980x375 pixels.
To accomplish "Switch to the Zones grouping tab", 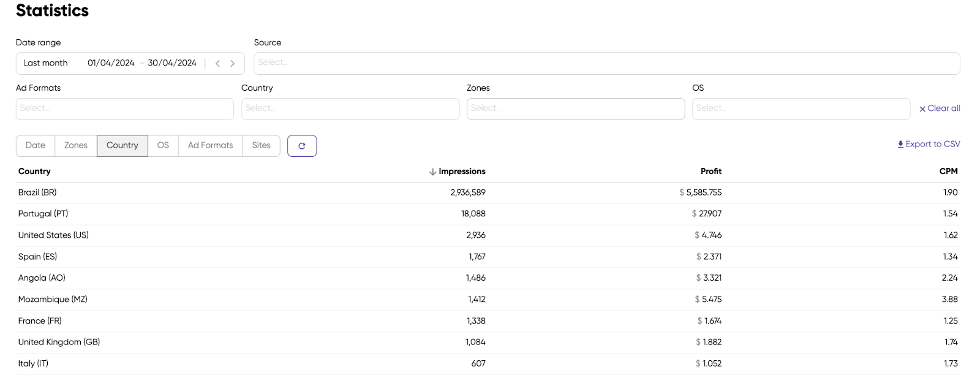I will click(x=76, y=146).
